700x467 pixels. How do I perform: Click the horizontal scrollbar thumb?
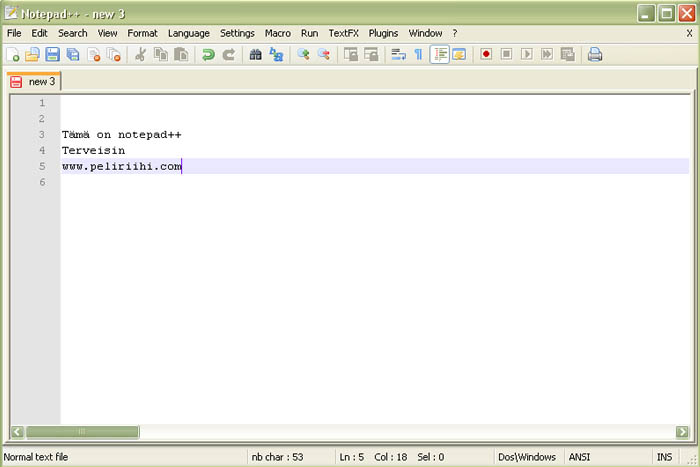coord(82,432)
